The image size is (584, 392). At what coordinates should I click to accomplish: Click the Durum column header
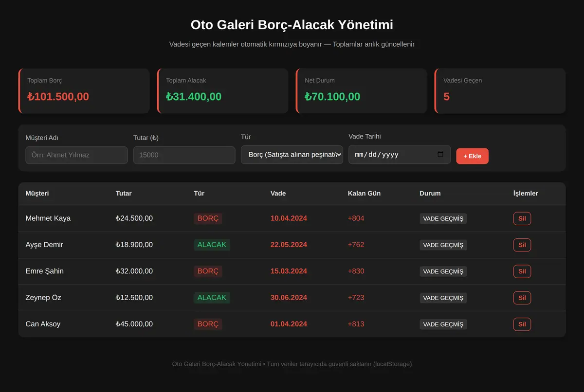[x=430, y=193]
